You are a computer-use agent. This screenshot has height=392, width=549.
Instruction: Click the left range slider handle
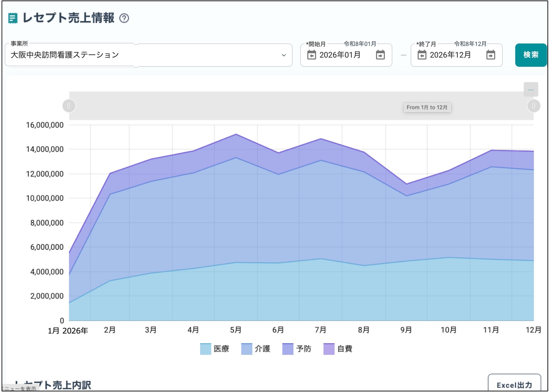tap(69, 106)
